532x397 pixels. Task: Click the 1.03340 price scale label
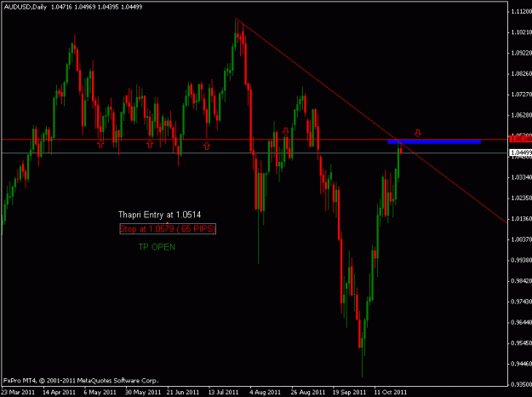(521, 177)
